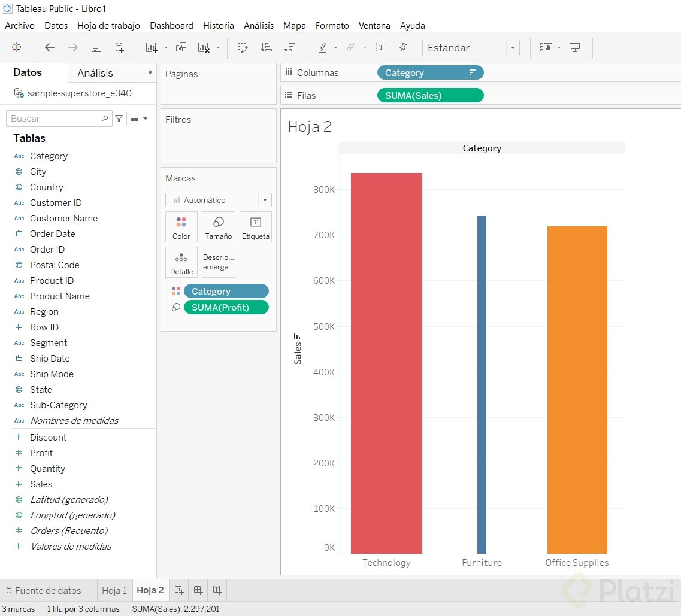
Task: Open the Descripción emergente card
Action: [219, 262]
